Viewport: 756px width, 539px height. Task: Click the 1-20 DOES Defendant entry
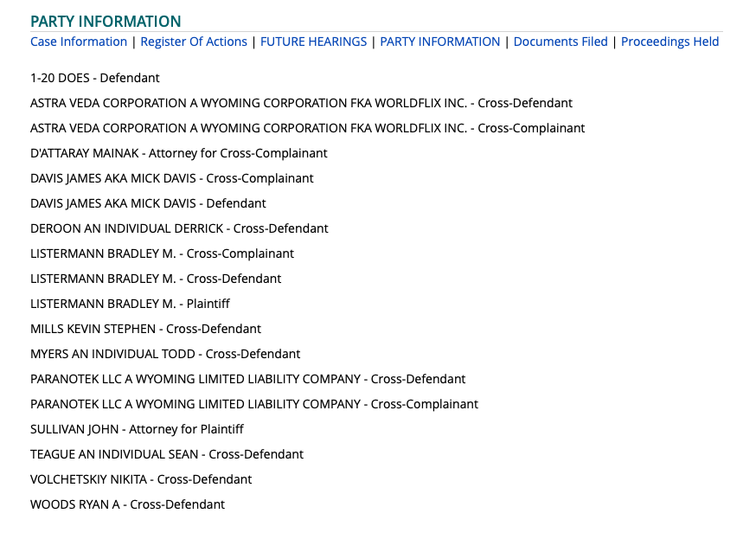point(95,78)
